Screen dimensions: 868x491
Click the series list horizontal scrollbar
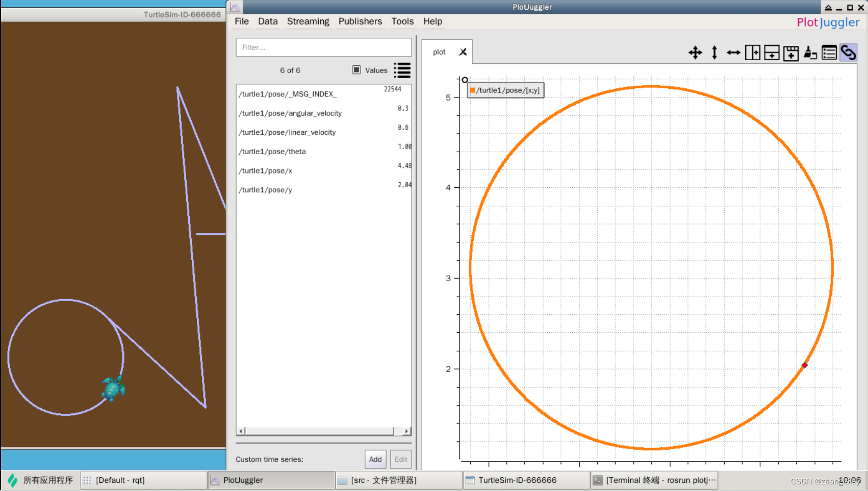[x=320, y=431]
